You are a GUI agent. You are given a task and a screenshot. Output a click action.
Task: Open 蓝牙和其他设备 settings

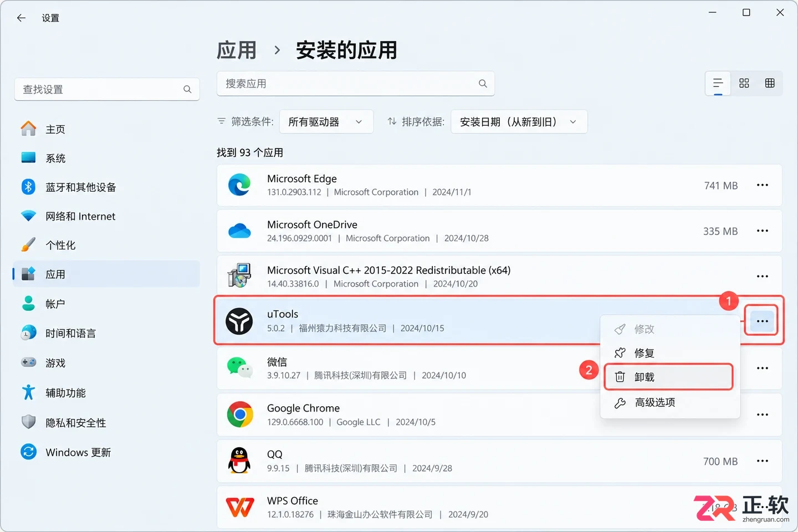(x=106, y=187)
